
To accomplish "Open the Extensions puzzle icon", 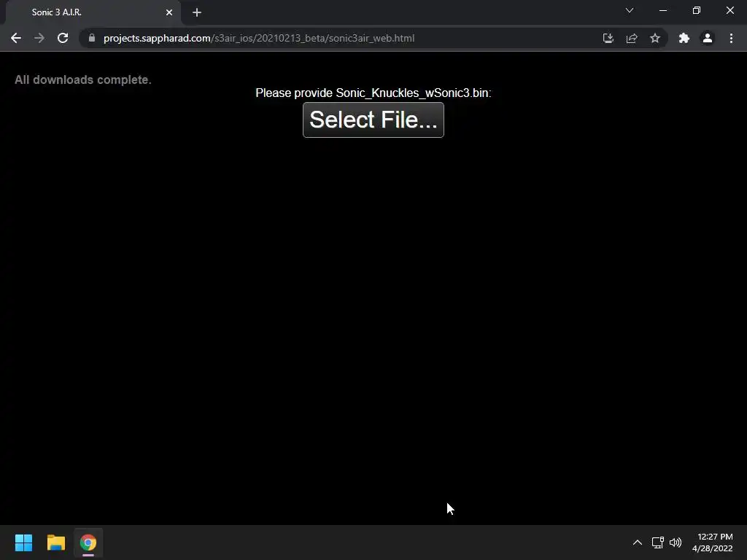I will coord(684,38).
